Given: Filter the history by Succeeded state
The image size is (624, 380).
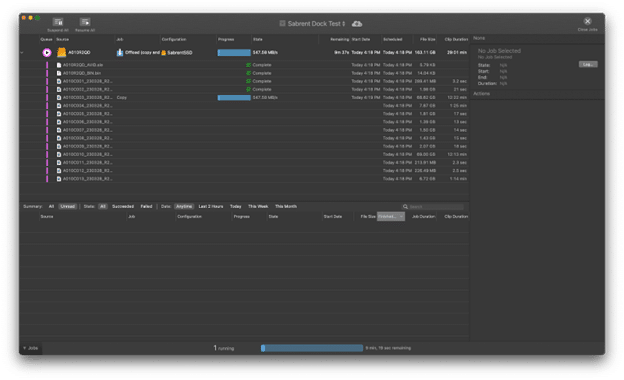Looking at the screenshot, I should click(x=123, y=207).
